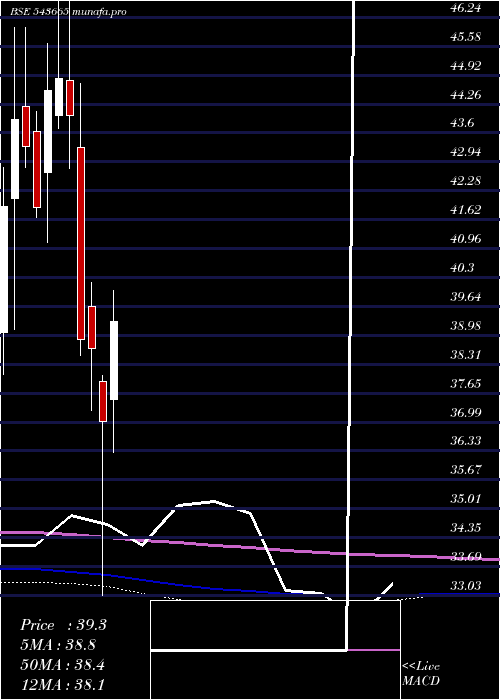Click the Price : 39.3 readout

63,625
